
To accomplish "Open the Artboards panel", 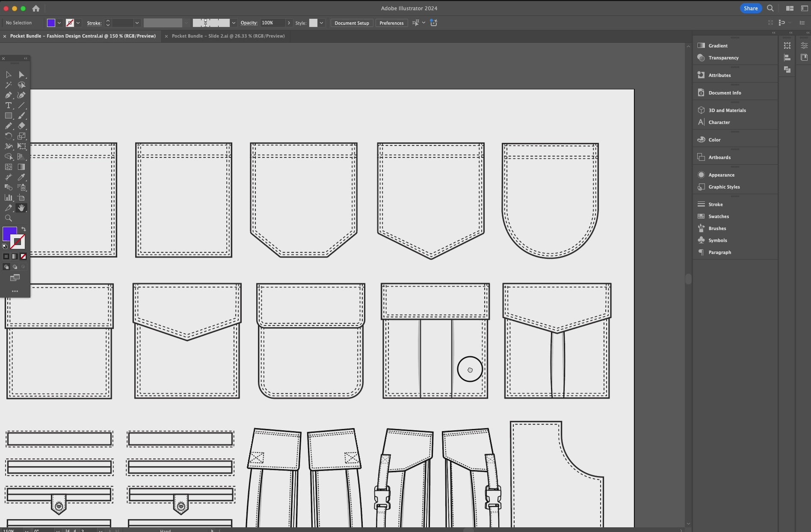I will pos(719,157).
